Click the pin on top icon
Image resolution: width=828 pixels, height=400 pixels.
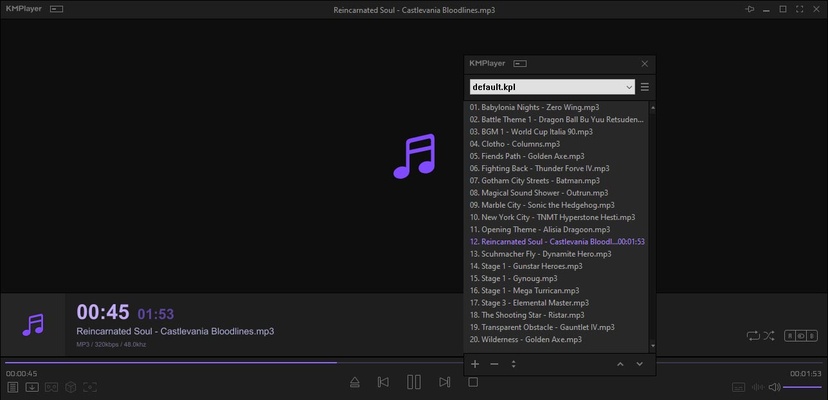tap(749, 9)
